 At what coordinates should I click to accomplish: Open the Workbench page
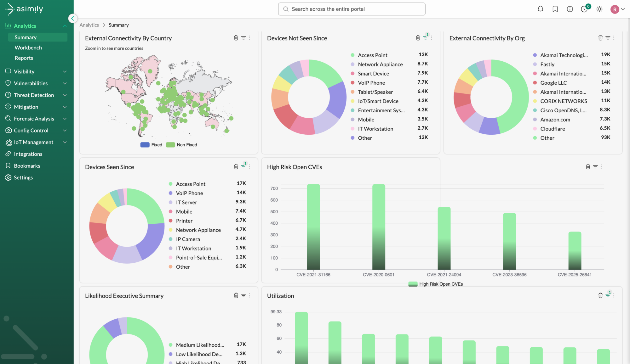click(28, 48)
